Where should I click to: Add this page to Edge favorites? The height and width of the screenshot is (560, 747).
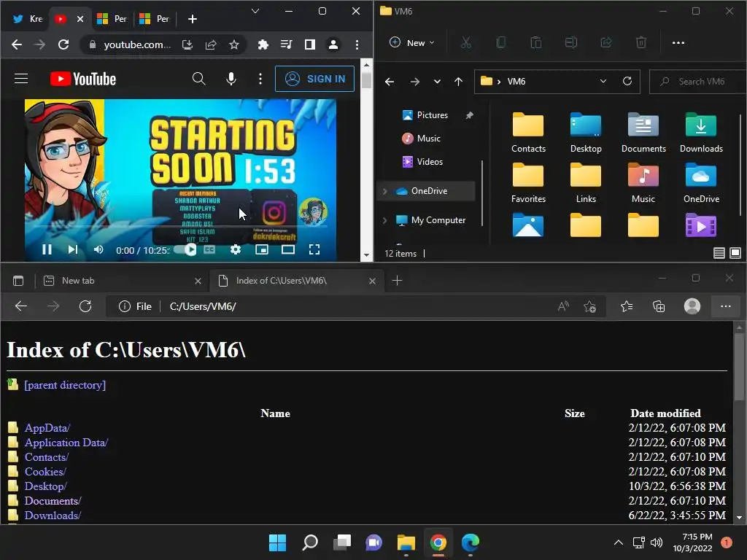pyautogui.click(x=589, y=306)
